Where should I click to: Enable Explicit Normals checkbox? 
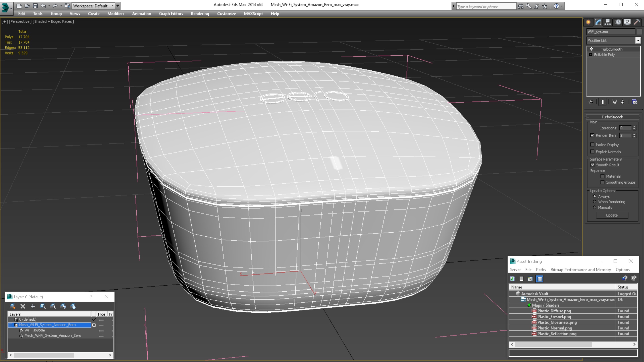click(x=592, y=152)
